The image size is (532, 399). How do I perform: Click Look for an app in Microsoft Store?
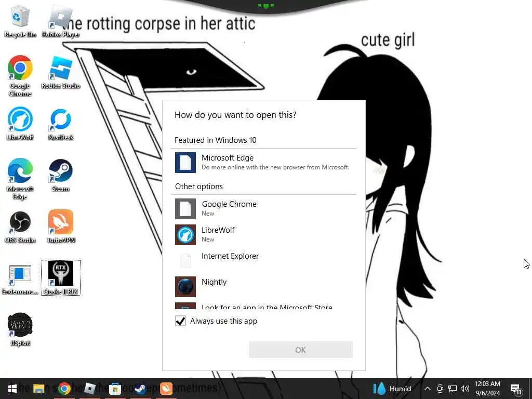[x=264, y=304]
